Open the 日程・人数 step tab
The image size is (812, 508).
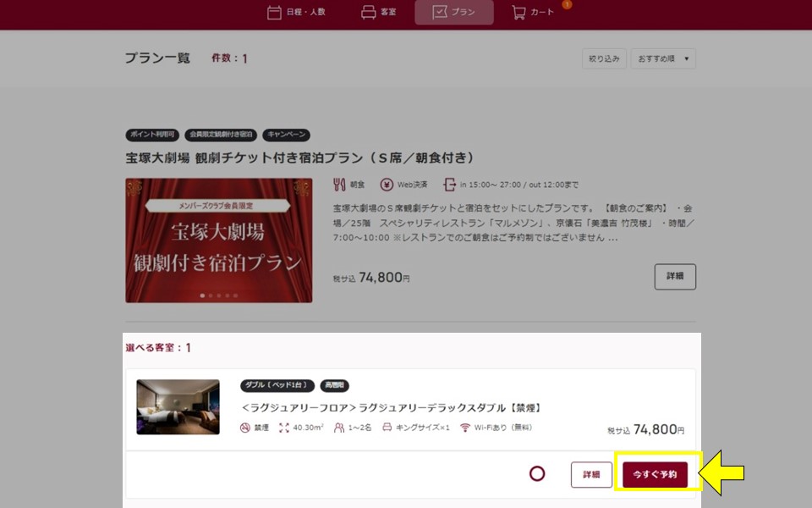point(296,12)
